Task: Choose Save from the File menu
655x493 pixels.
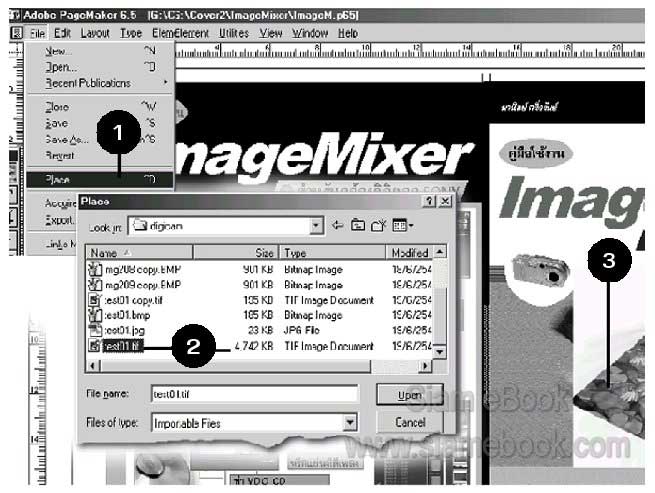Action: coord(100,123)
